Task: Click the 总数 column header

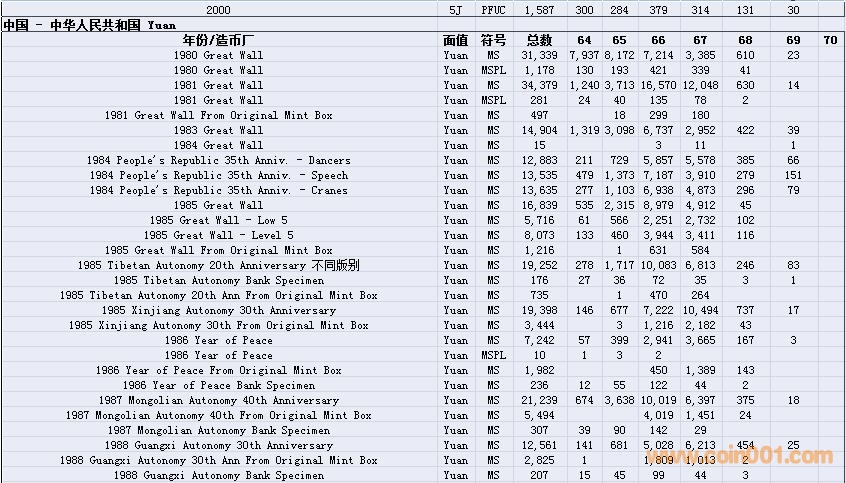Action: (x=540, y=41)
